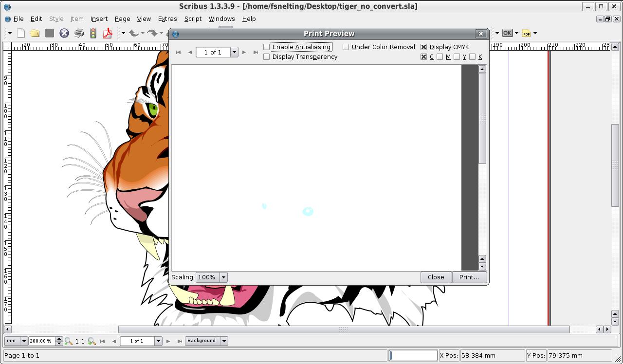This screenshot has height=364, width=623.
Task: Go to next page in Print Preview
Action: point(244,52)
